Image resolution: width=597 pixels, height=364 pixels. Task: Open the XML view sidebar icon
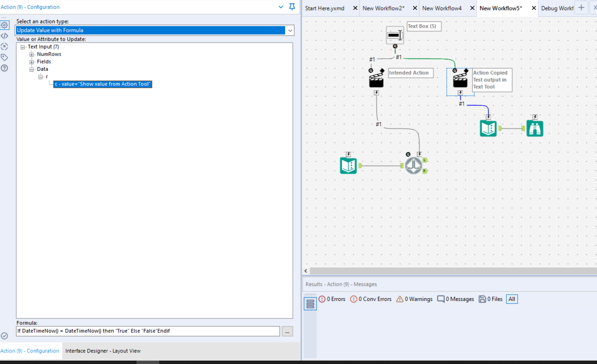click(x=4, y=36)
